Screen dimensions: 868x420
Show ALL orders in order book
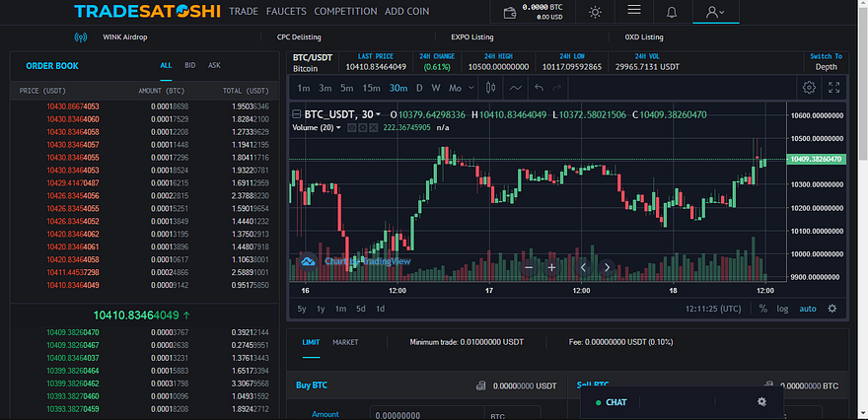tap(166, 65)
